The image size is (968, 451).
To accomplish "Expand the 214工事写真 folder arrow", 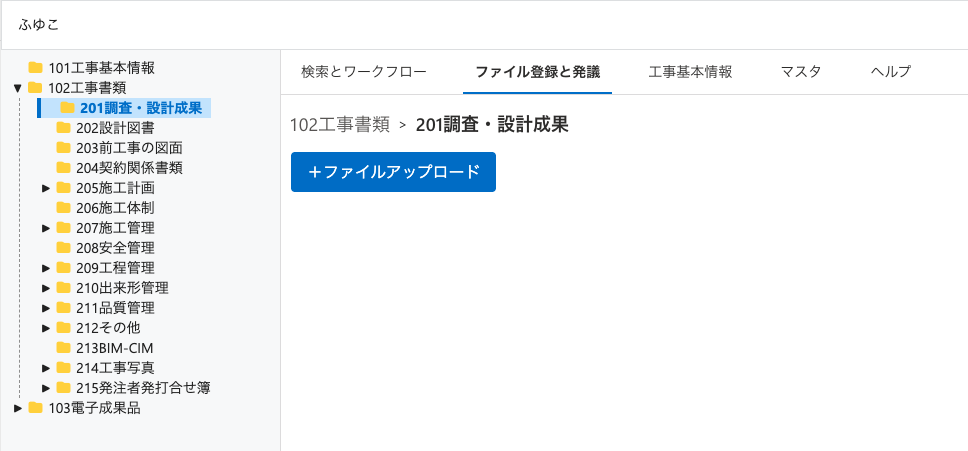I will (46, 368).
